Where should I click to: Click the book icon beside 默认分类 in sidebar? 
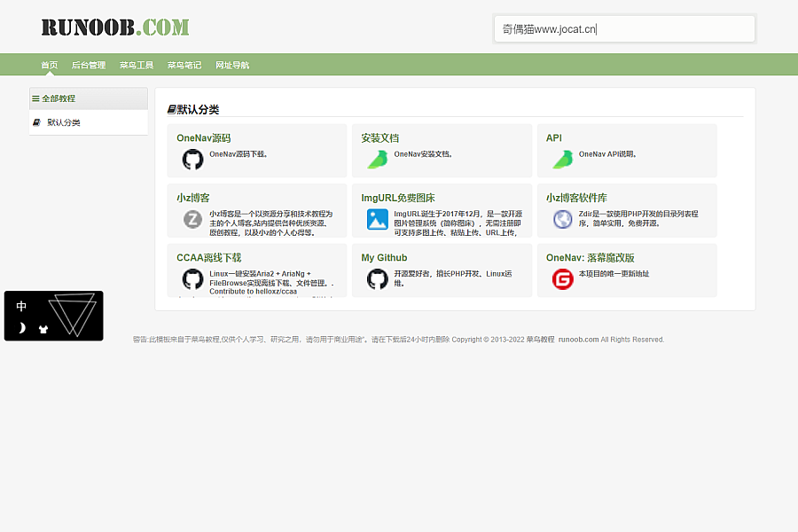[36, 122]
